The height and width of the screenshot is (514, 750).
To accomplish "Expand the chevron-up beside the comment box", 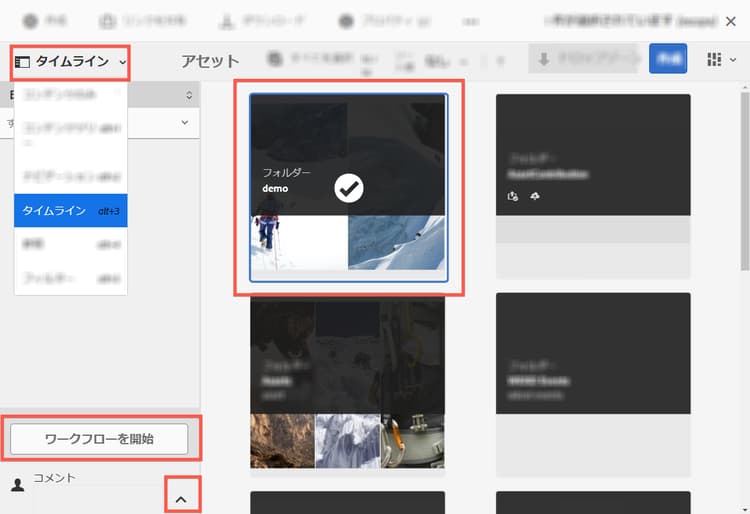I will pyautogui.click(x=181, y=500).
